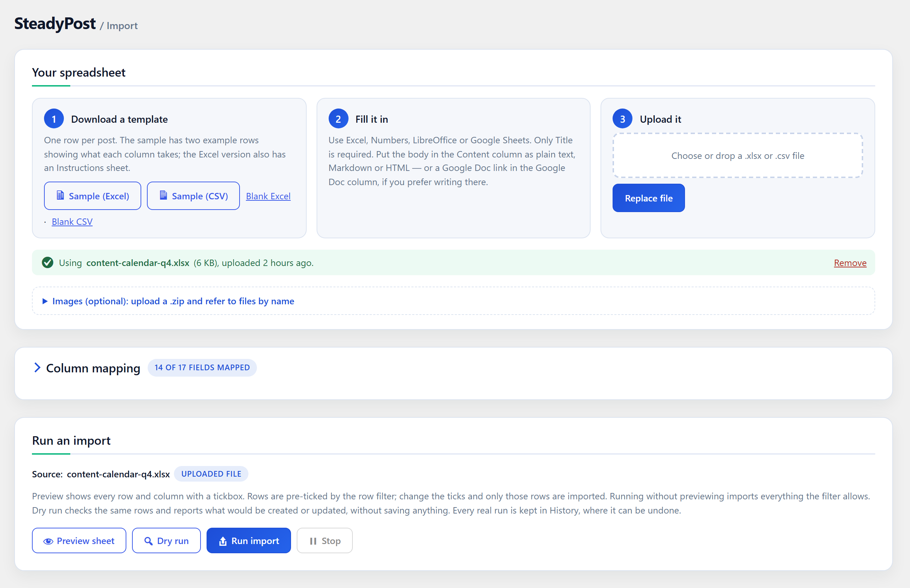This screenshot has width=910, height=588.
Task: Click the Stop button
Action: point(325,540)
